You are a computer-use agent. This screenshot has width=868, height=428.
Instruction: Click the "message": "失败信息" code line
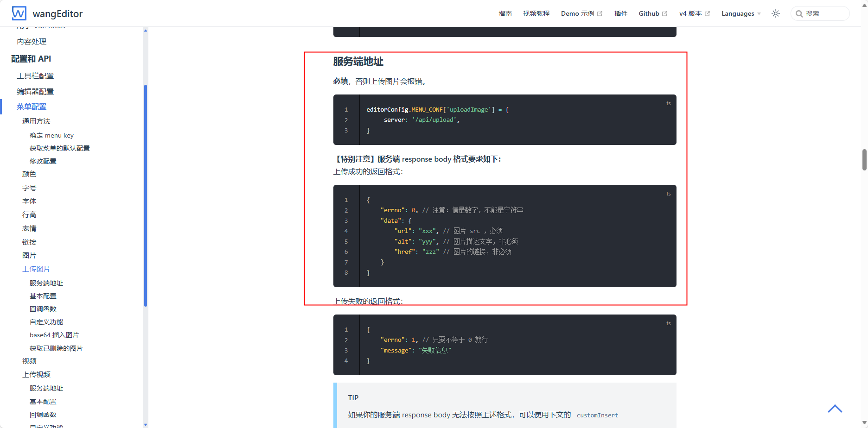point(416,351)
